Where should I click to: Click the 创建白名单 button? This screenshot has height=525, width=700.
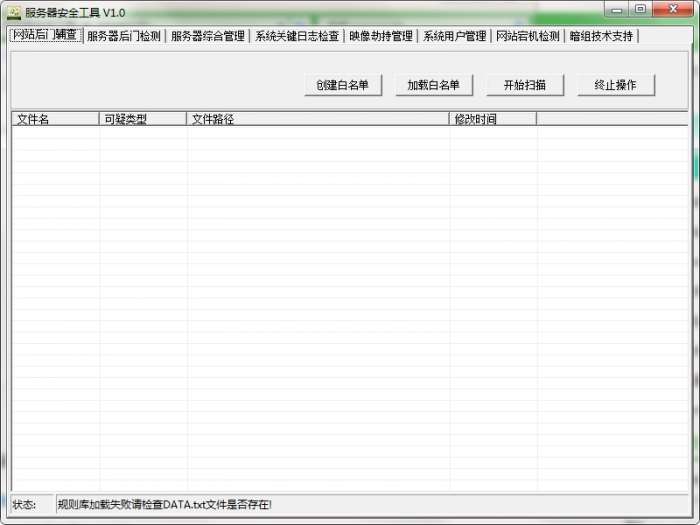[342, 85]
